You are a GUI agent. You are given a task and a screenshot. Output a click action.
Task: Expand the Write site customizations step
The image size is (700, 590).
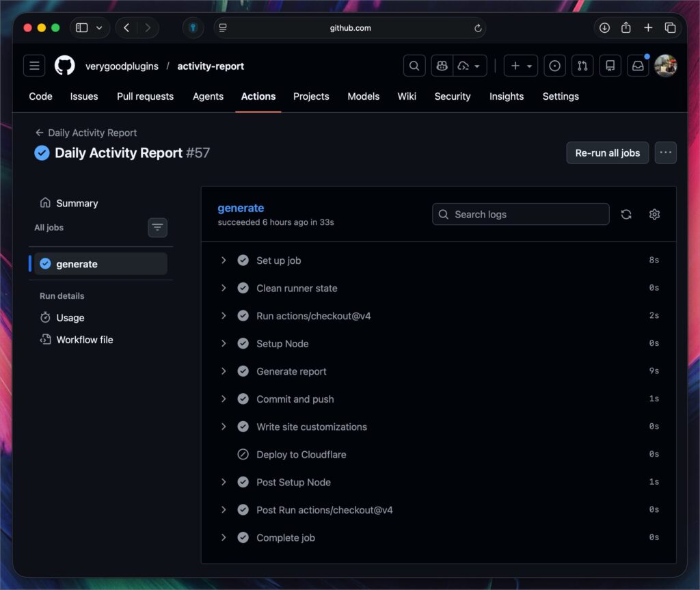pos(438,427)
